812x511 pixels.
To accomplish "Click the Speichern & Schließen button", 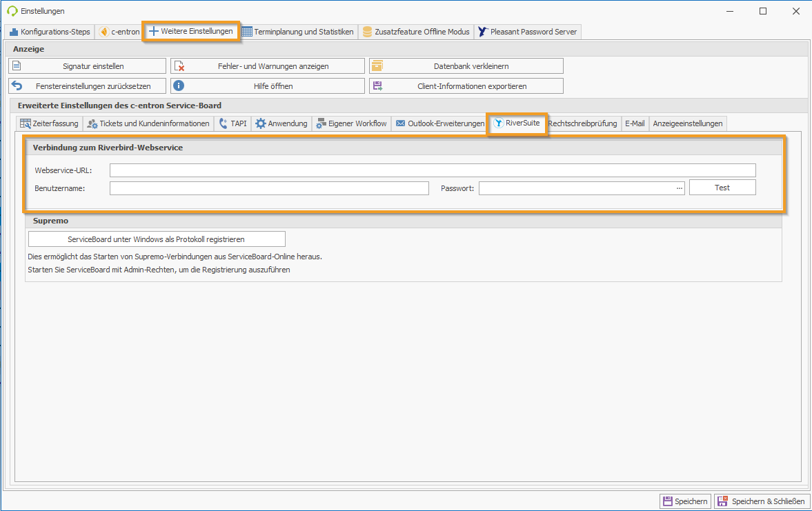I will (762, 501).
